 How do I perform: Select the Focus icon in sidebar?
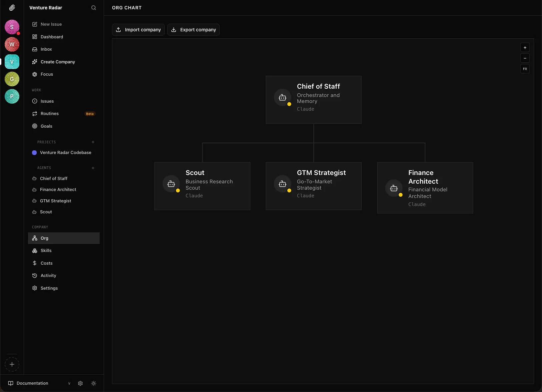pyautogui.click(x=35, y=74)
